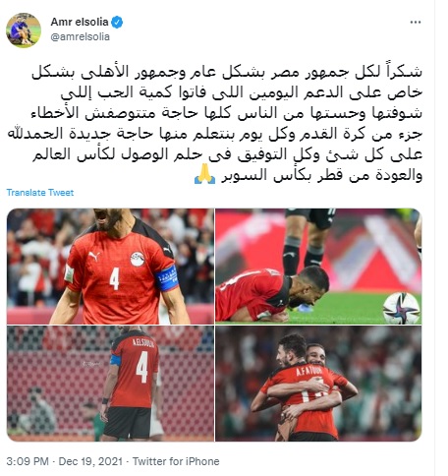Click the white number 4 on shirt back
Viewport: 448px width, 476px height.
142,367
